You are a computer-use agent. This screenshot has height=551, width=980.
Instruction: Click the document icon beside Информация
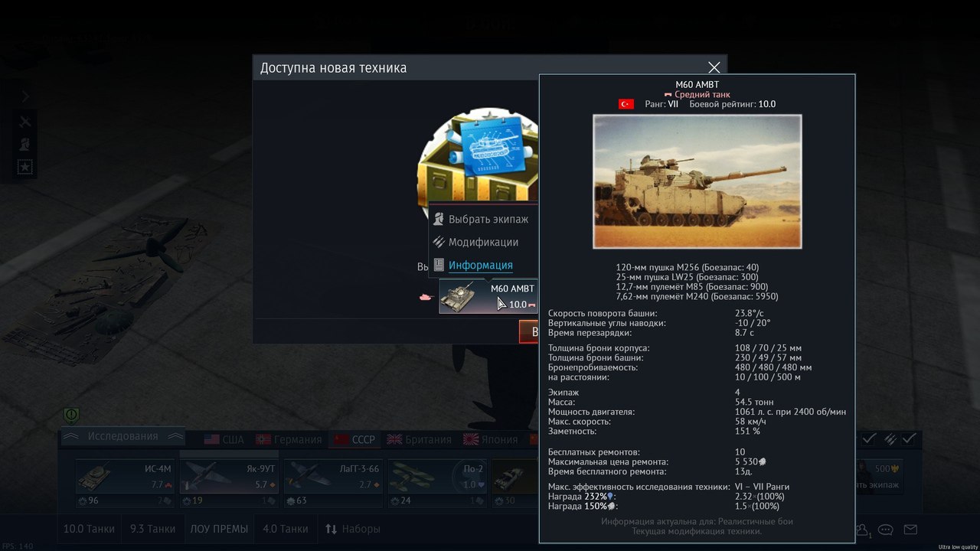[439, 265]
